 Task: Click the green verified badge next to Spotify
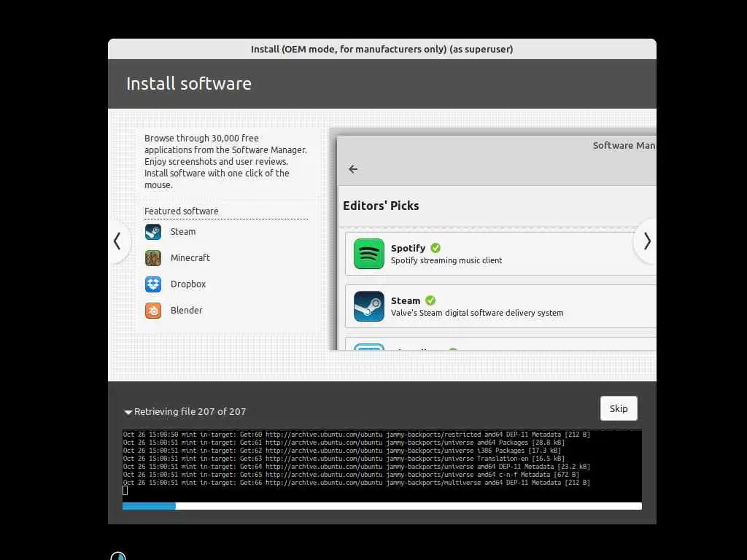pos(436,248)
